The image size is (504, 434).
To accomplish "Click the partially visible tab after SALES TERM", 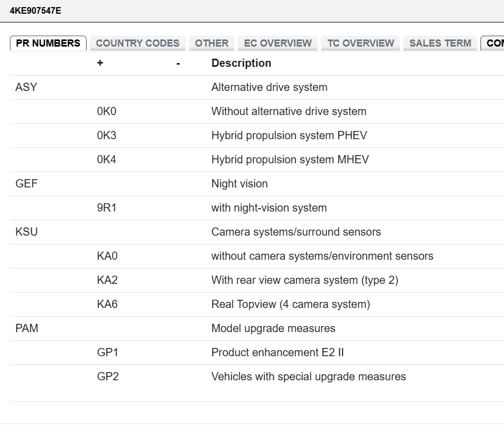I will tap(492, 43).
